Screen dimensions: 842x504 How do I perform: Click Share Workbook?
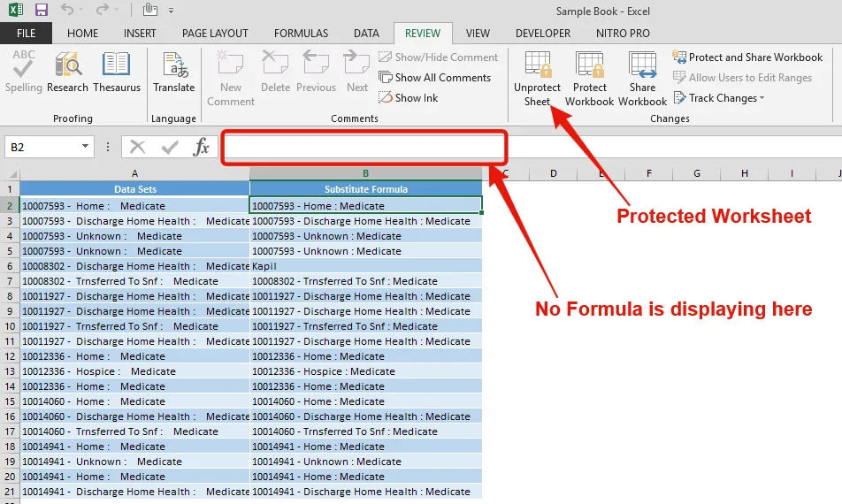pyautogui.click(x=642, y=79)
